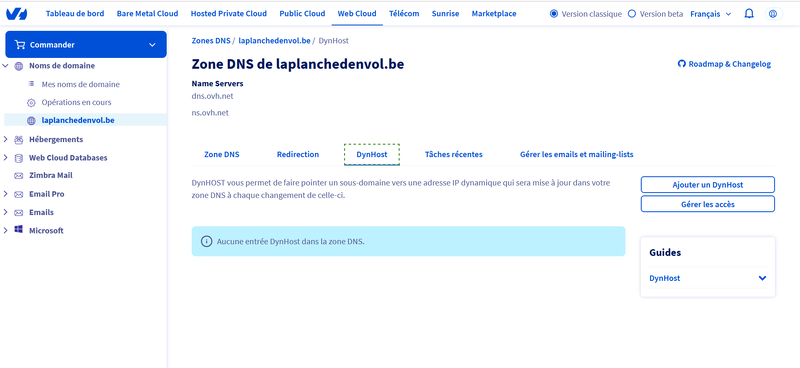This screenshot has width=800, height=368.
Task: Click the Emails envelope icon
Action: tap(19, 212)
